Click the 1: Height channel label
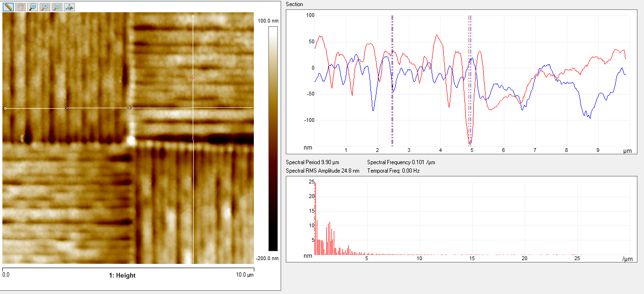The width and height of the screenshot is (644, 294). tap(122, 276)
